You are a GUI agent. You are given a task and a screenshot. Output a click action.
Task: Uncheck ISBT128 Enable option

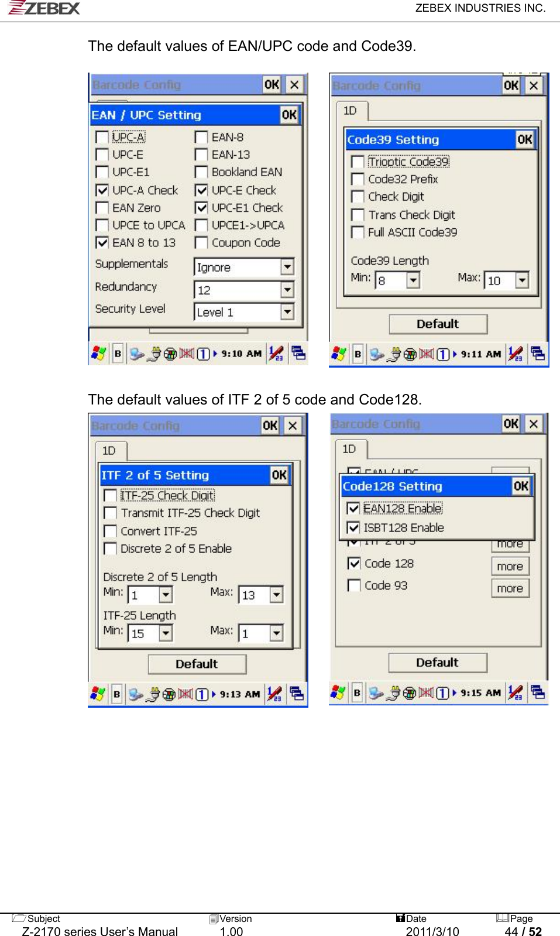(353, 527)
